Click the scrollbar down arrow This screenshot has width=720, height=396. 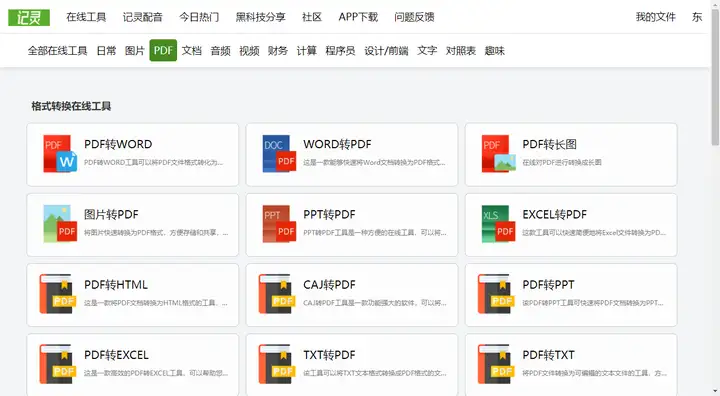(715, 391)
